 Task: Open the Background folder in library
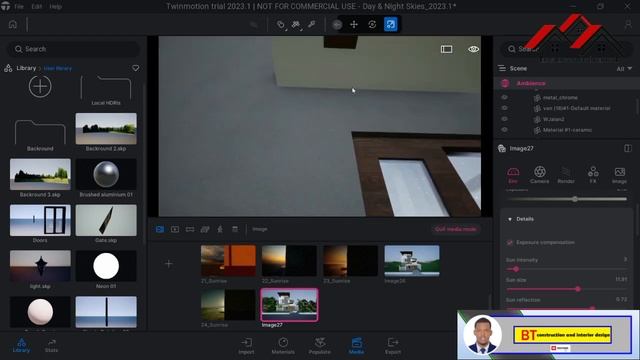pyautogui.click(x=40, y=135)
